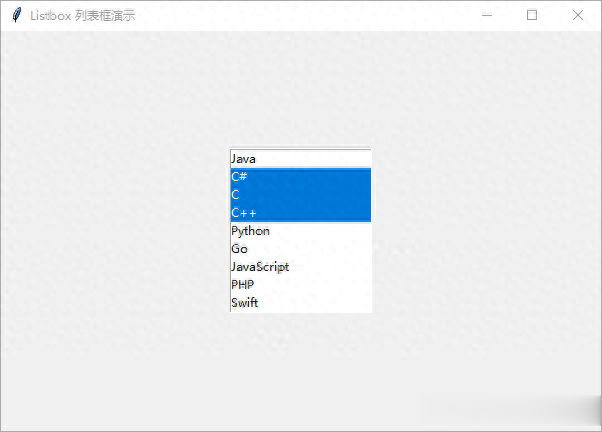
Task: Click the highlighted C# entry
Action: pos(301,177)
